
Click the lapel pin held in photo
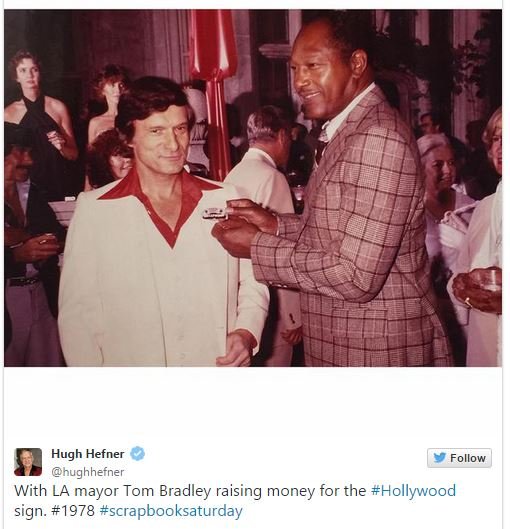215,213
